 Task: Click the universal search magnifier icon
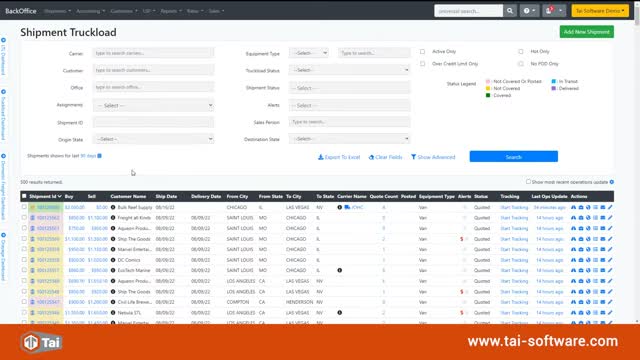pos(510,11)
